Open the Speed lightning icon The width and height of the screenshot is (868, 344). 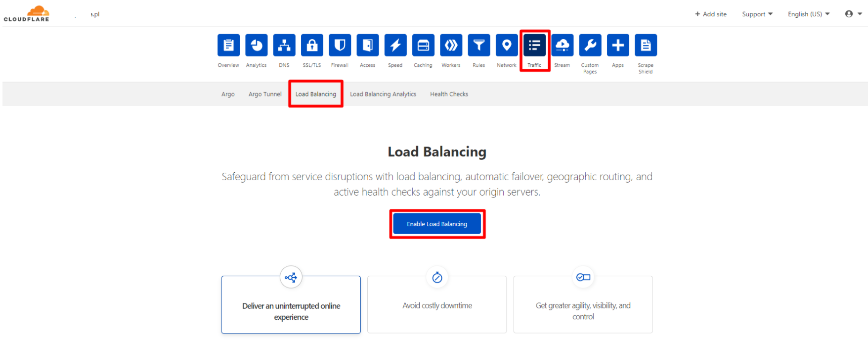(x=395, y=46)
